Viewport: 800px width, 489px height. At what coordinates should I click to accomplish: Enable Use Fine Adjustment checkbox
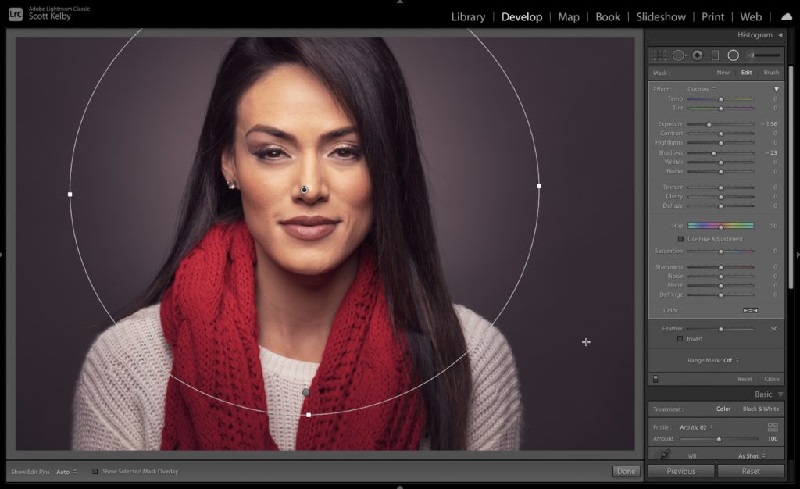[x=681, y=239]
